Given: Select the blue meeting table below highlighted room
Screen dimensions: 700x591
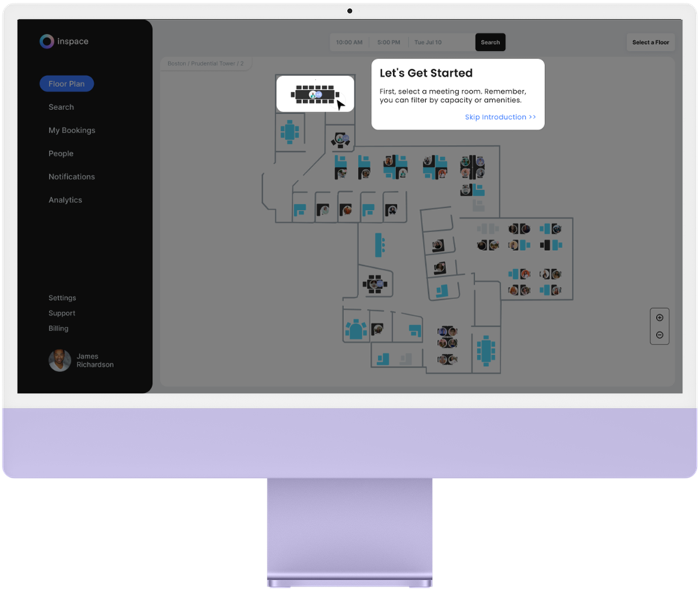Looking at the screenshot, I should tap(290, 132).
